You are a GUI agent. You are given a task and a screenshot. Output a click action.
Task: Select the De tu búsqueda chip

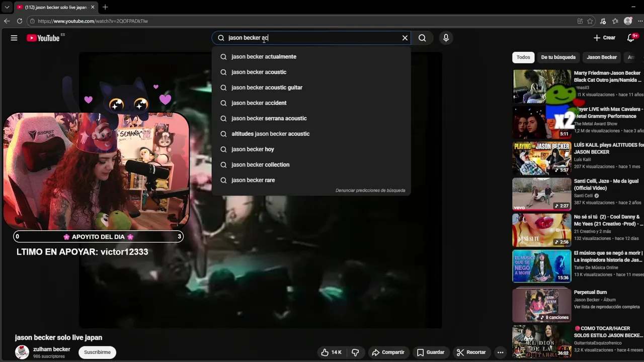tap(558, 57)
